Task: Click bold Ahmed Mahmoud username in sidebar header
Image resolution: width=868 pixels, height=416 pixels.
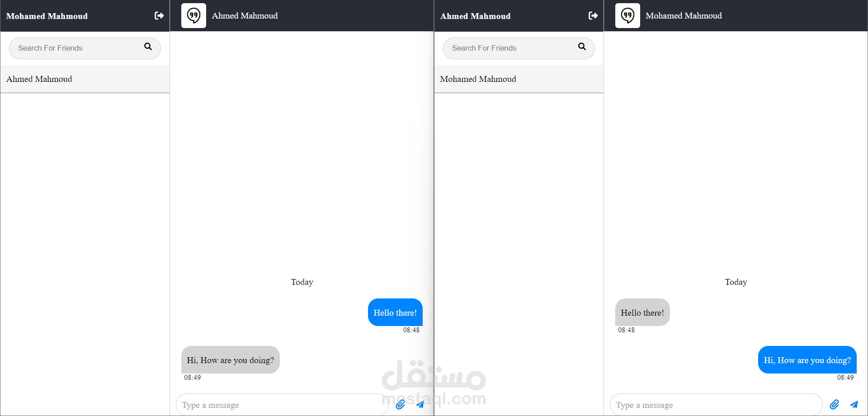Action: pyautogui.click(x=475, y=16)
